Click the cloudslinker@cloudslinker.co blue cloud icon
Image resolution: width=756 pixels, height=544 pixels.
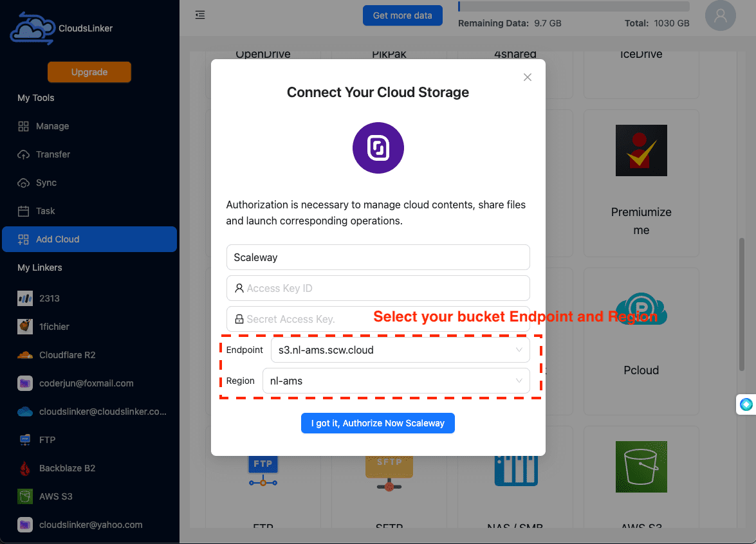click(x=25, y=412)
